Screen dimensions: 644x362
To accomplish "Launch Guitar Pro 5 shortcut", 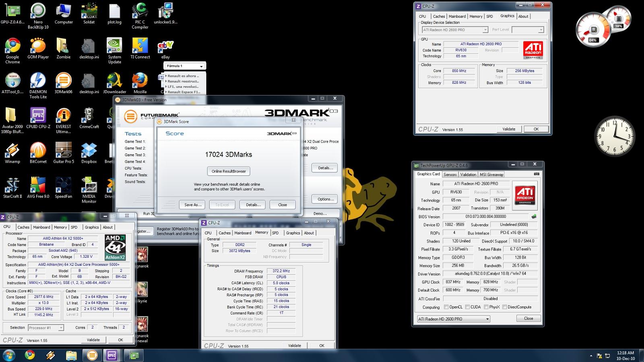I will coord(64,153).
